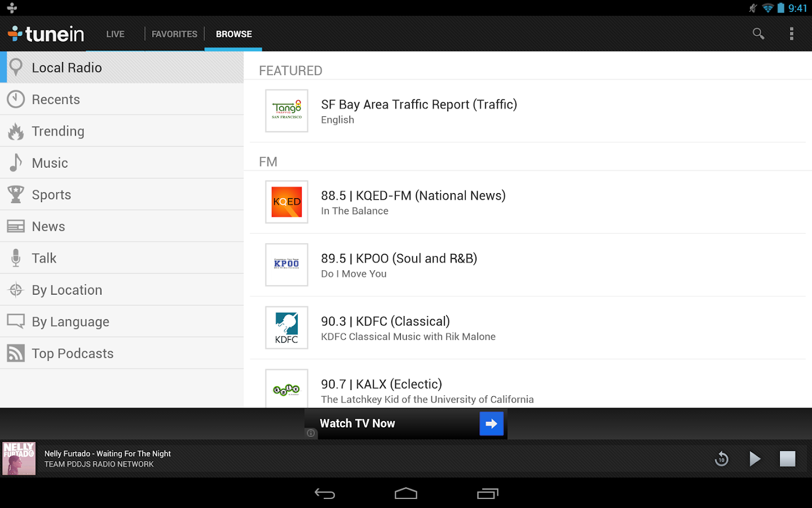Tap the Recents clock icon

(16, 99)
